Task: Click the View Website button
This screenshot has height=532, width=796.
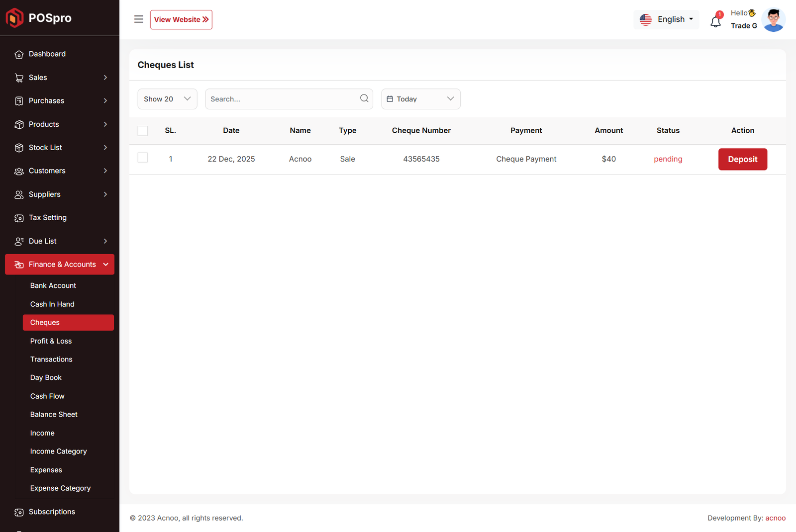Action: pyautogui.click(x=181, y=19)
